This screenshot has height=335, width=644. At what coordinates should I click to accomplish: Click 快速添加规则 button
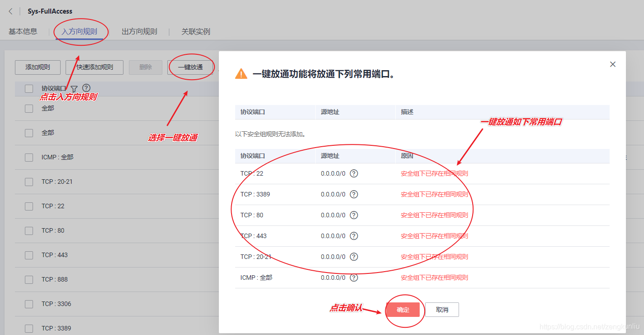pos(95,67)
